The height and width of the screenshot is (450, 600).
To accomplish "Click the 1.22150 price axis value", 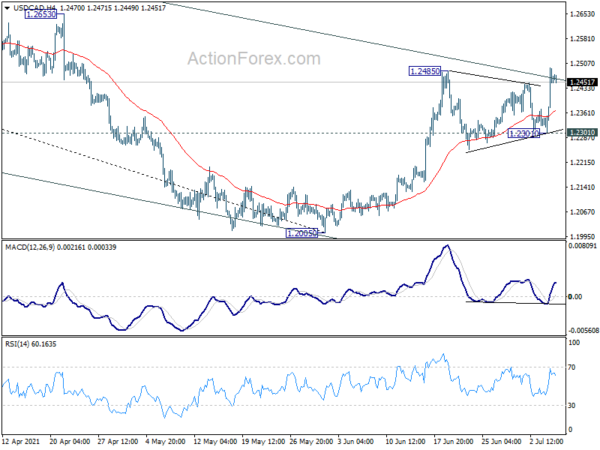I will click(582, 162).
